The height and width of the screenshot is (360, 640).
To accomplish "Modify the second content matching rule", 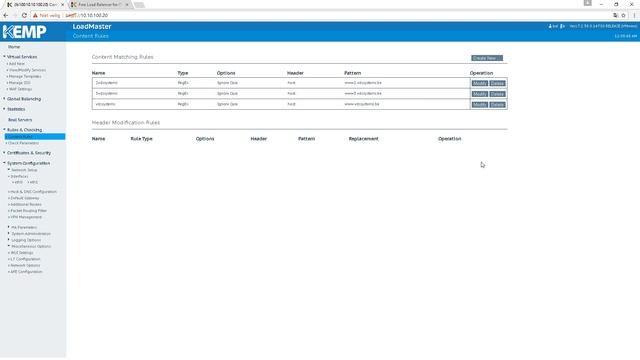I will click(480, 94).
